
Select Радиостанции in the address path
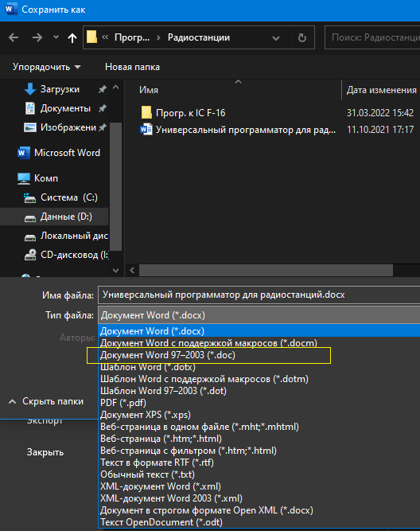(x=199, y=37)
